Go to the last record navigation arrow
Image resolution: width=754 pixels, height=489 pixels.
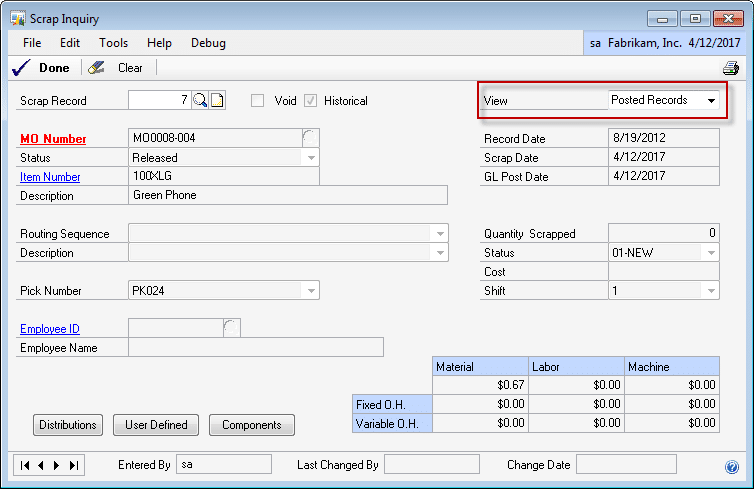pyautogui.click(x=74, y=465)
